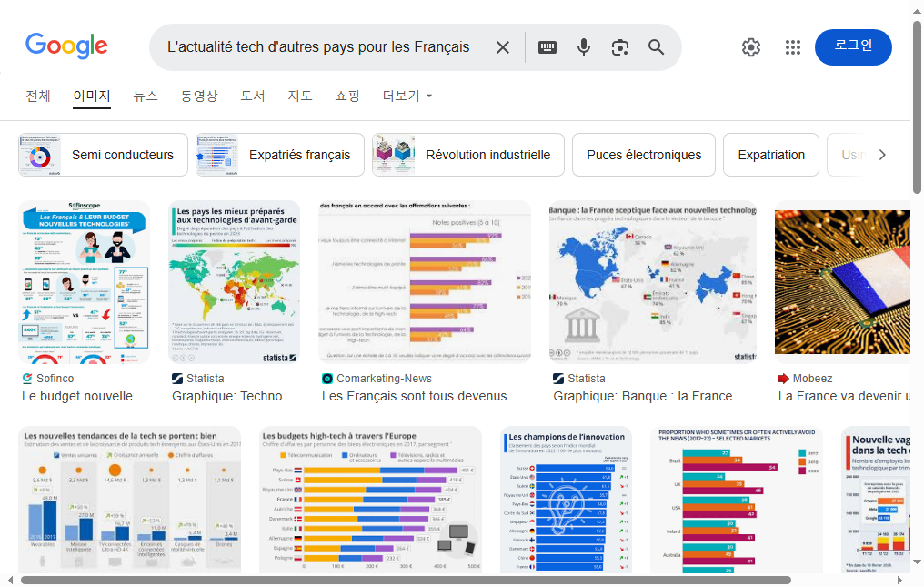Open the 쇼핑 tab
Viewport: 924px width, 587px height.
[347, 96]
